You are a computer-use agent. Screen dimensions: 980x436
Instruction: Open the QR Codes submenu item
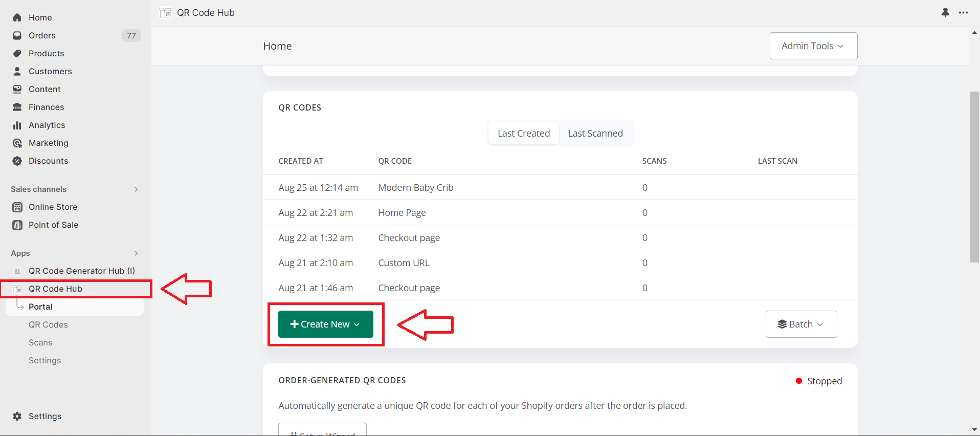point(48,324)
